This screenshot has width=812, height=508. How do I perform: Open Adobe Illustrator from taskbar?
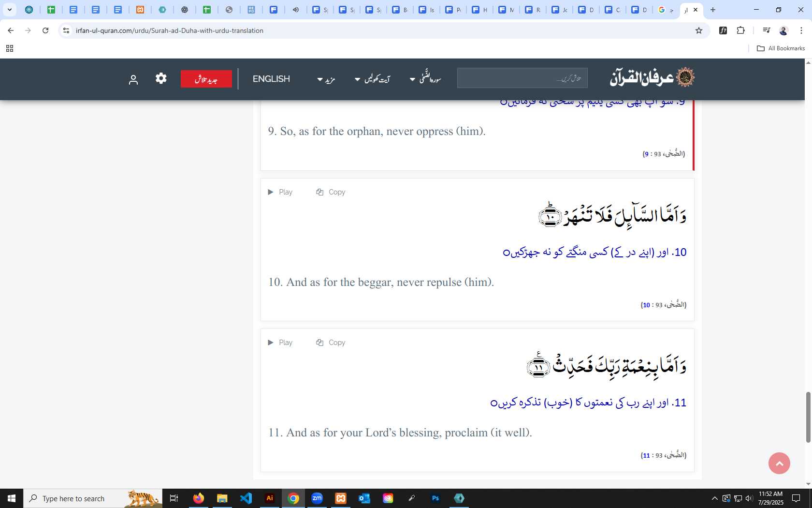click(x=270, y=498)
